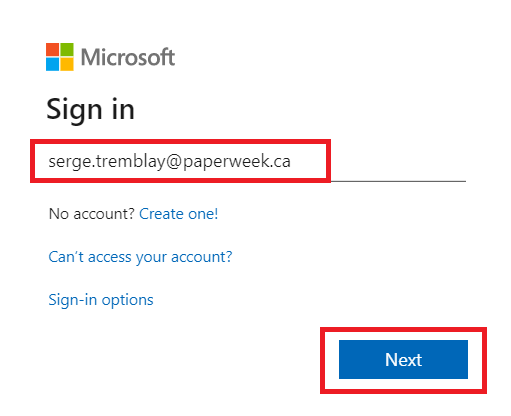Click the blue square of the Microsoft logo

click(x=52, y=64)
